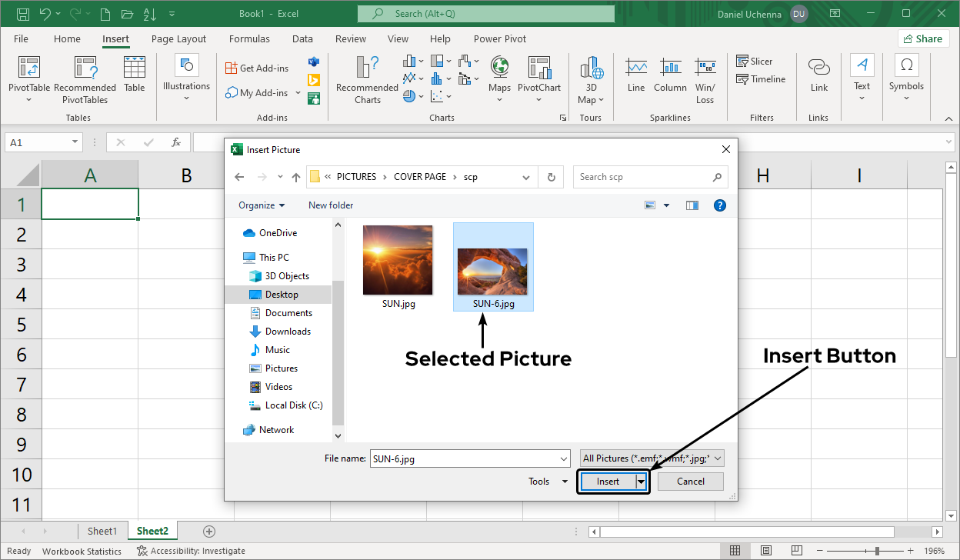Create a New folder
Viewport: 960px width, 560px height.
click(x=330, y=205)
